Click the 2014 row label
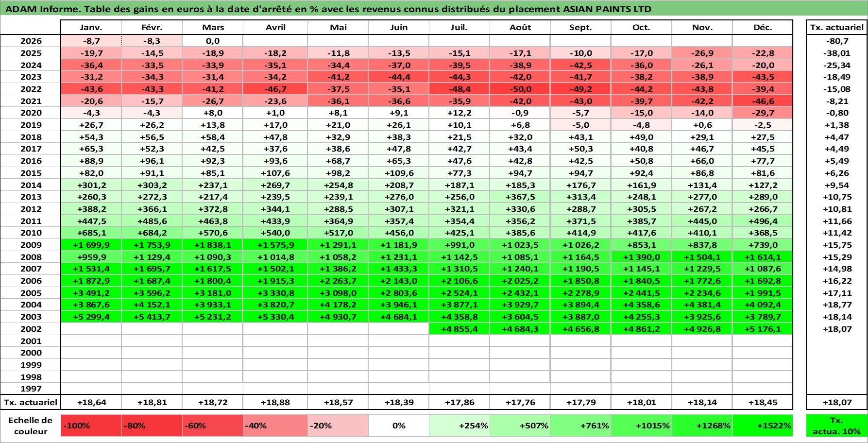This screenshot has width=868, height=443. pos(31,185)
